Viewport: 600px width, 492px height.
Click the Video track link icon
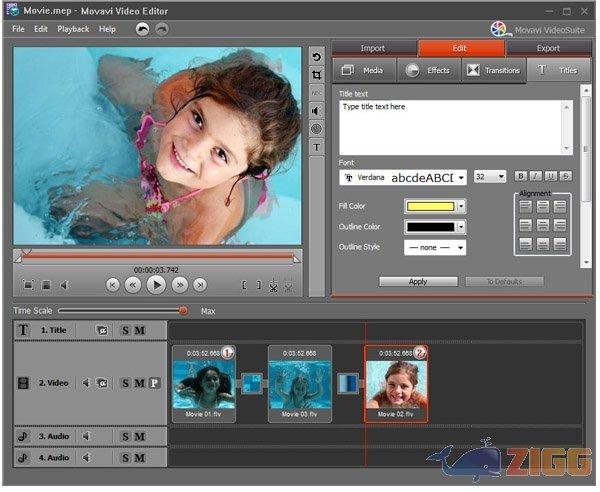[102, 383]
